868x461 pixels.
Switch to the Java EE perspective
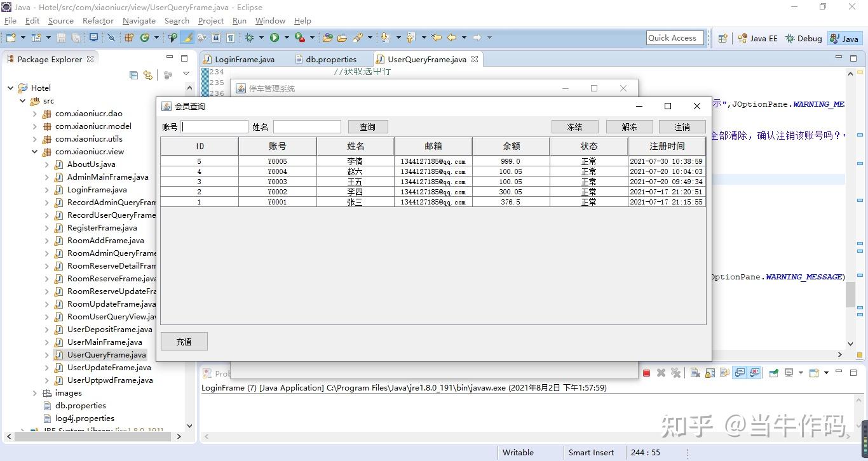(x=757, y=38)
